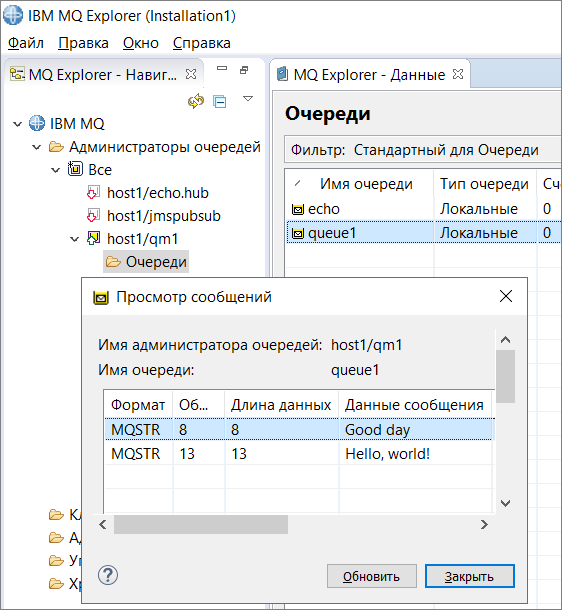Click the Закрыть button
Viewport: 563px width, 611px height.
(x=469, y=576)
